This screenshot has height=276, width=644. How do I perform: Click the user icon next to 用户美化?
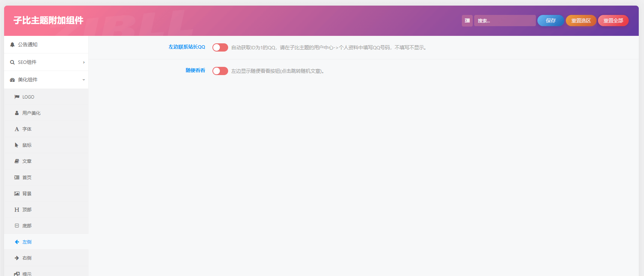pos(17,113)
